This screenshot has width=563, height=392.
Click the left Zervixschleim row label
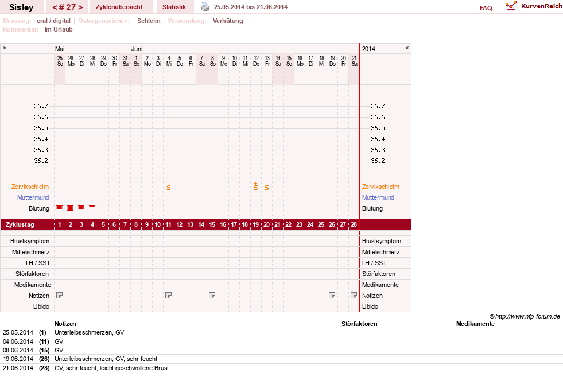coord(30,187)
